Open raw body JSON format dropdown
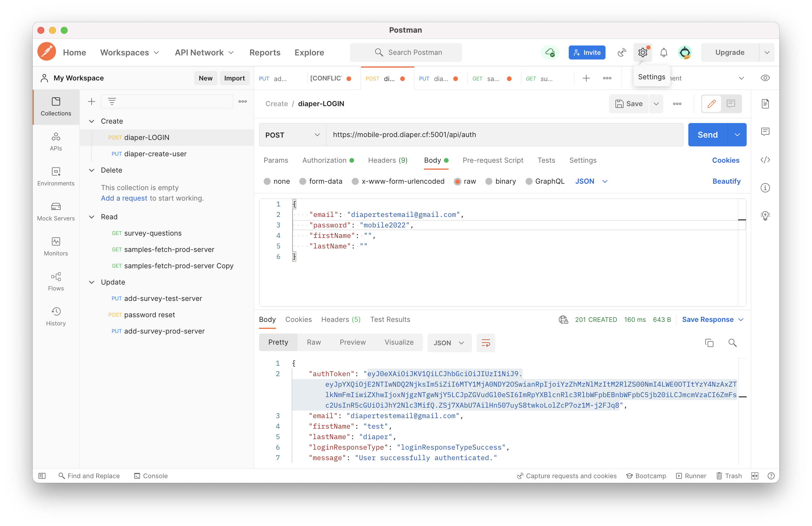This screenshot has width=812, height=526. coord(591,181)
